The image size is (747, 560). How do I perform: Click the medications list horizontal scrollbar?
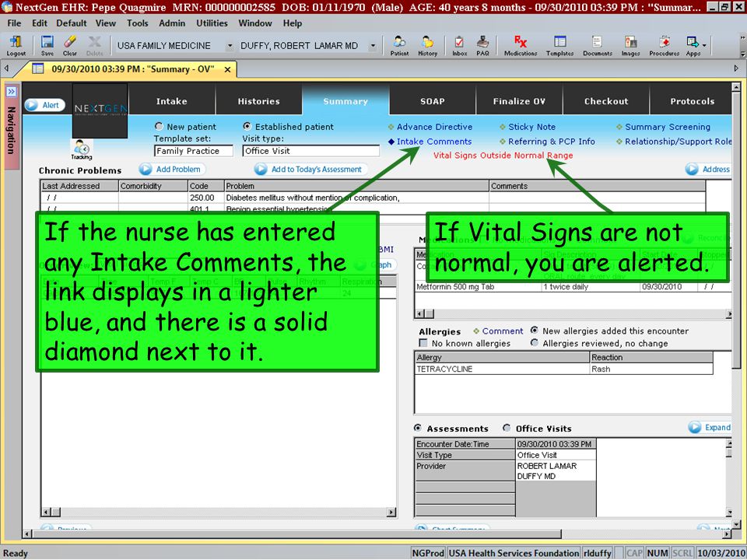point(573,313)
